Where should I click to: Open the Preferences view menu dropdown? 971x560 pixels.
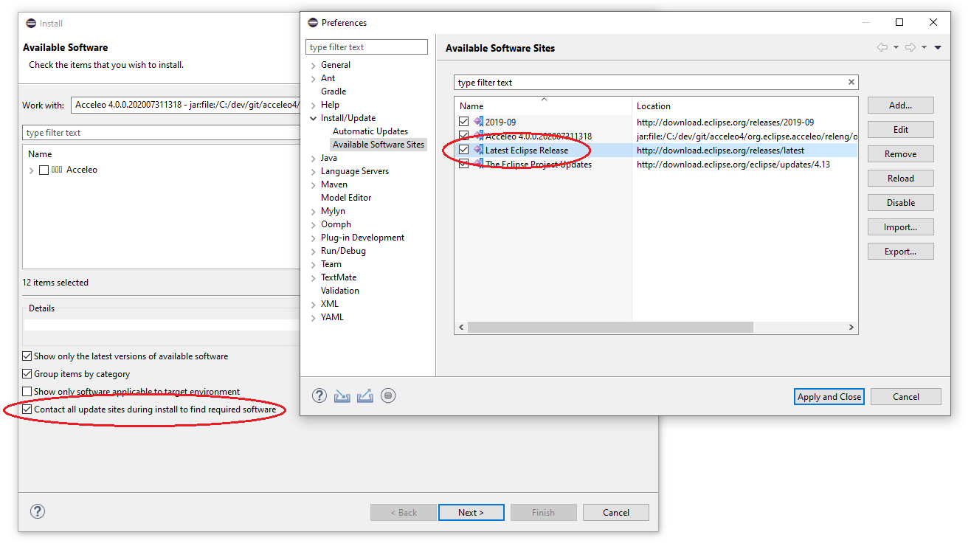click(938, 48)
